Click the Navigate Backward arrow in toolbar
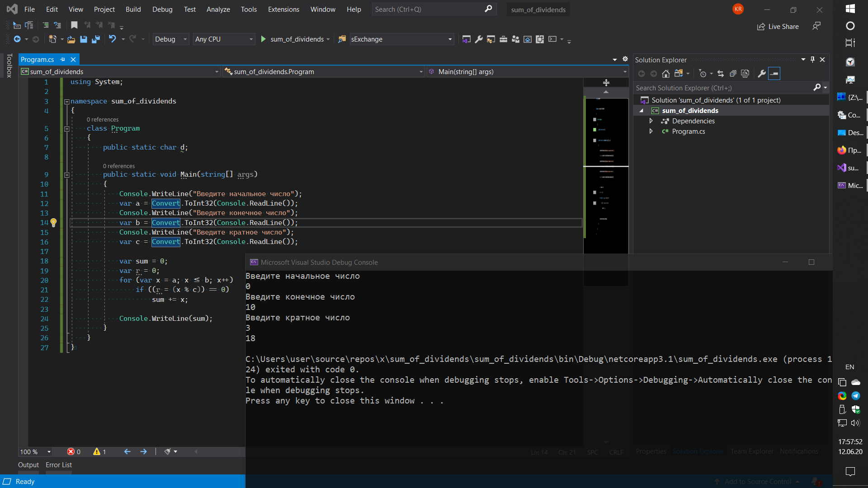868x488 pixels. pyautogui.click(x=17, y=39)
